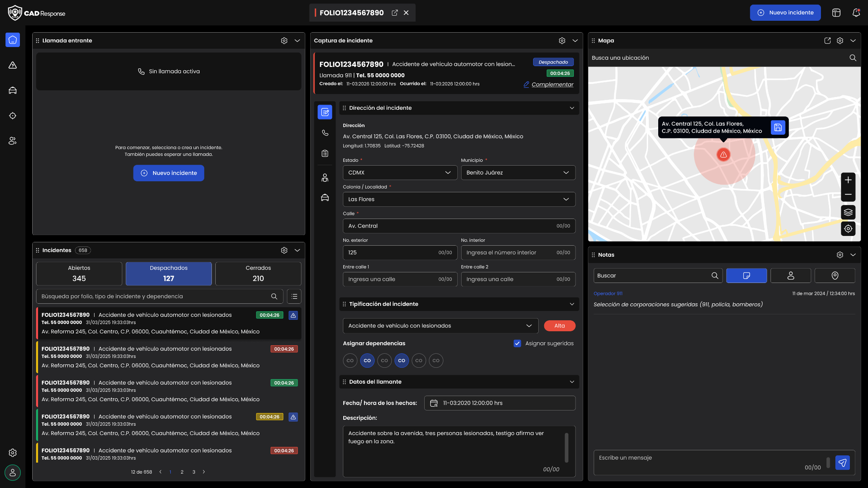The width and height of the screenshot is (868, 488).
Task: Toggle the third CO dependency circle
Action: tap(384, 360)
